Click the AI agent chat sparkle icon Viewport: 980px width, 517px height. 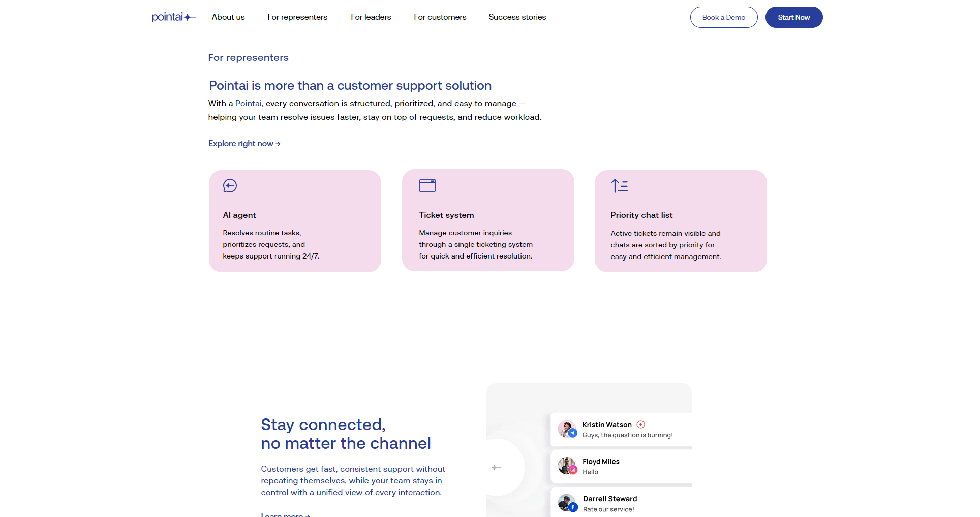tap(230, 186)
